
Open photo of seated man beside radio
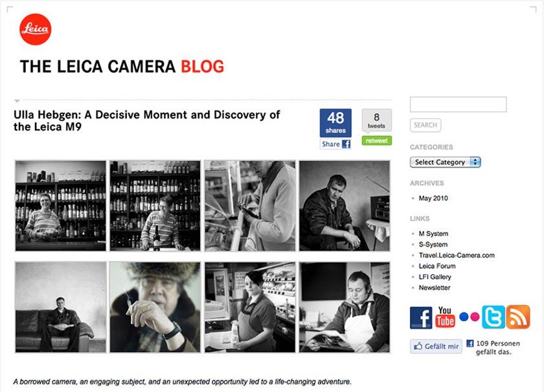[345, 206]
